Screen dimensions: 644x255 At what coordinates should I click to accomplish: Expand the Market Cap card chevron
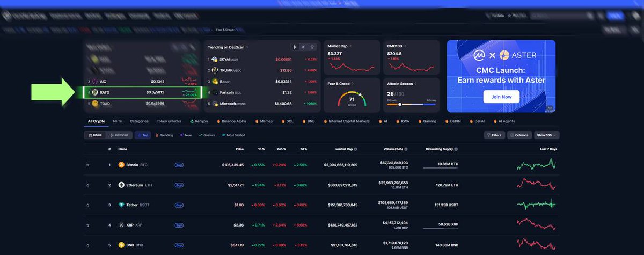[x=350, y=46]
